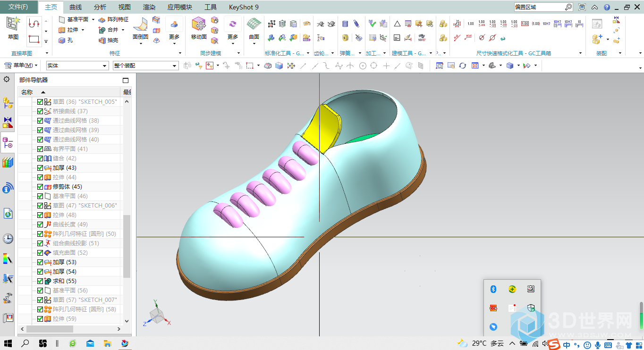Image resolution: width=644 pixels, height=350 pixels.
Task: Uncheck the 桥接曲线 (37) feature checkbox
Action: click(40, 111)
